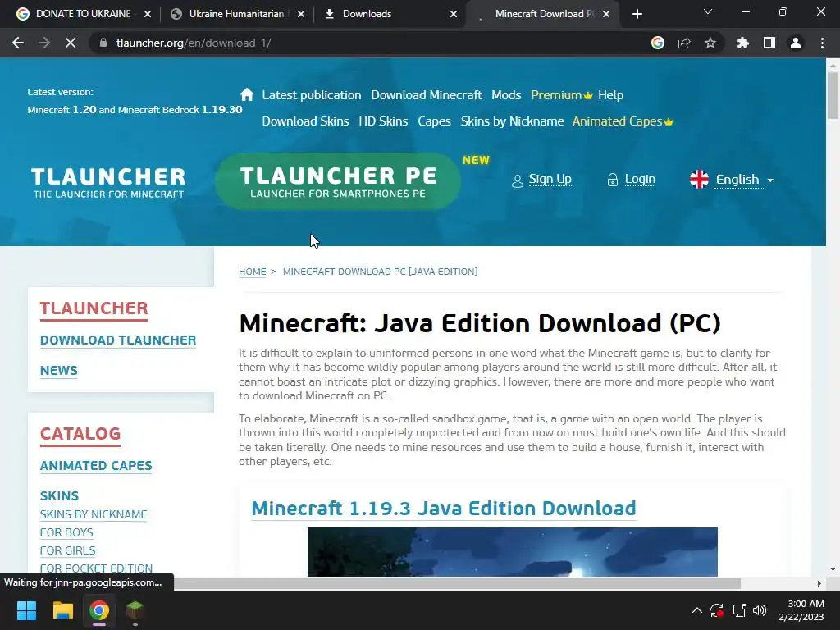This screenshot has width=840, height=630.
Task: Click the volume speaker tray icon
Action: click(x=760, y=610)
